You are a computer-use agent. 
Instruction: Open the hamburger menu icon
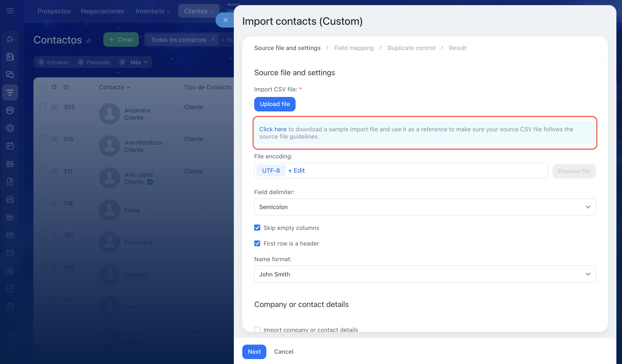coord(10,11)
